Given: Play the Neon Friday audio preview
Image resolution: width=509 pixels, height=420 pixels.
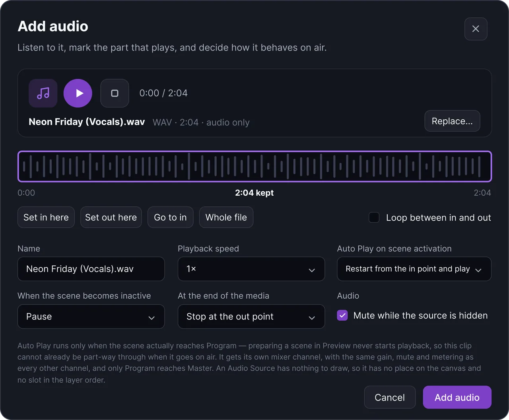Looking at the screenshot, I should pyautogui.click(x=78, y=93).
